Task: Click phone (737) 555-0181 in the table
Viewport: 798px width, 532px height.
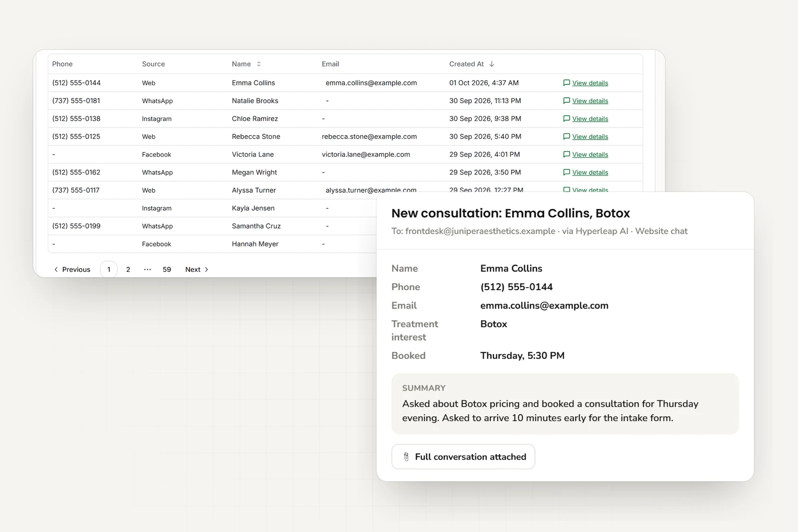Action: [76, 101]
